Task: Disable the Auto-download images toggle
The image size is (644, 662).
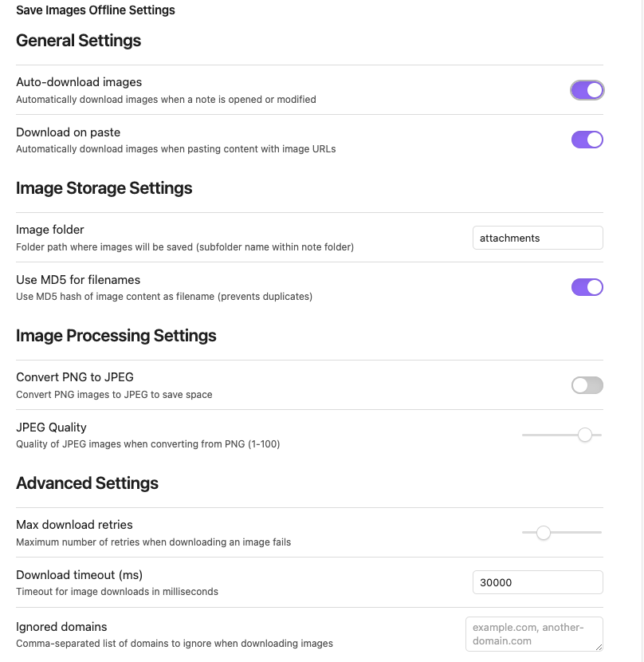Action: coord(587,90)
